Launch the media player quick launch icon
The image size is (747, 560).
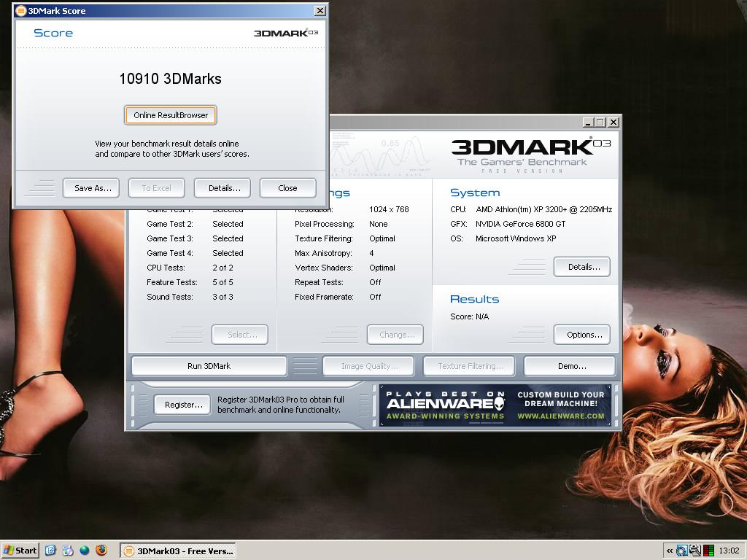pos(68,551)
